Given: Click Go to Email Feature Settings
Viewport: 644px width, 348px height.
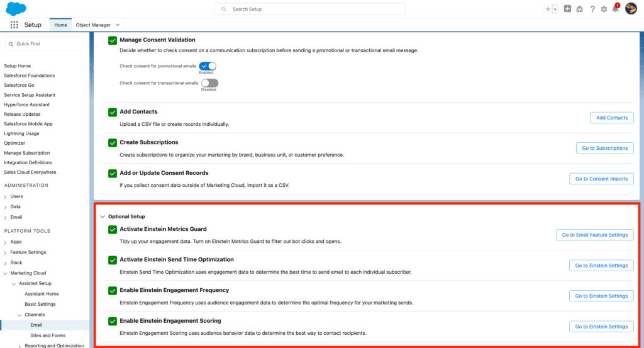Looking at the screenshot, I should point(594,235).
